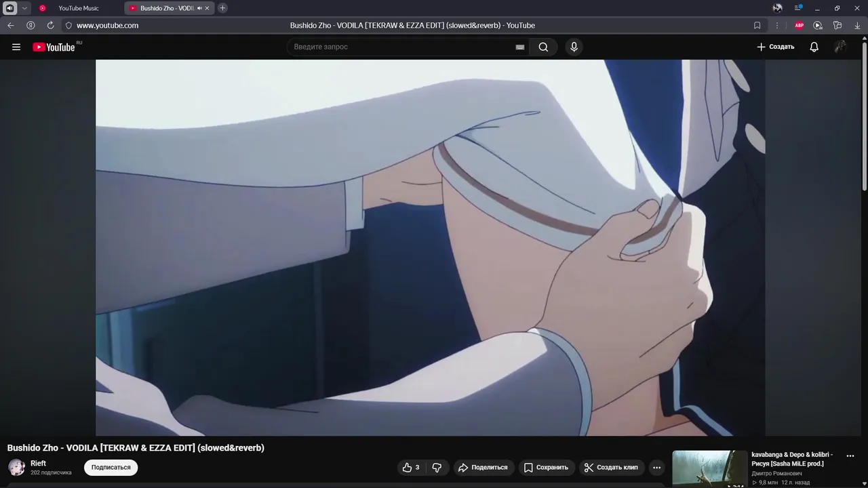Viewport: 868px width, 488px height.
Task: Open the 'Создать' create button
Action: (775, 47)
